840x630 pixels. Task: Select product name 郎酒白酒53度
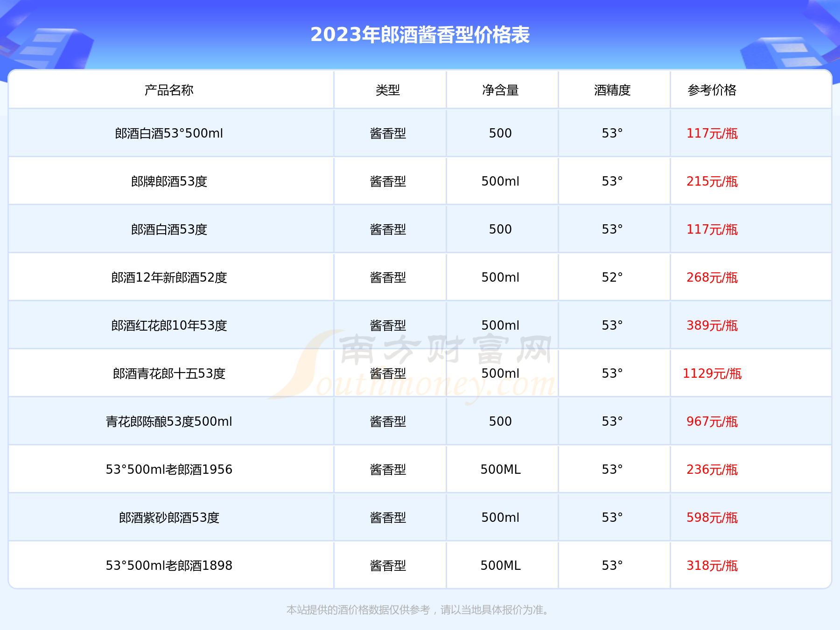[169, 229]
